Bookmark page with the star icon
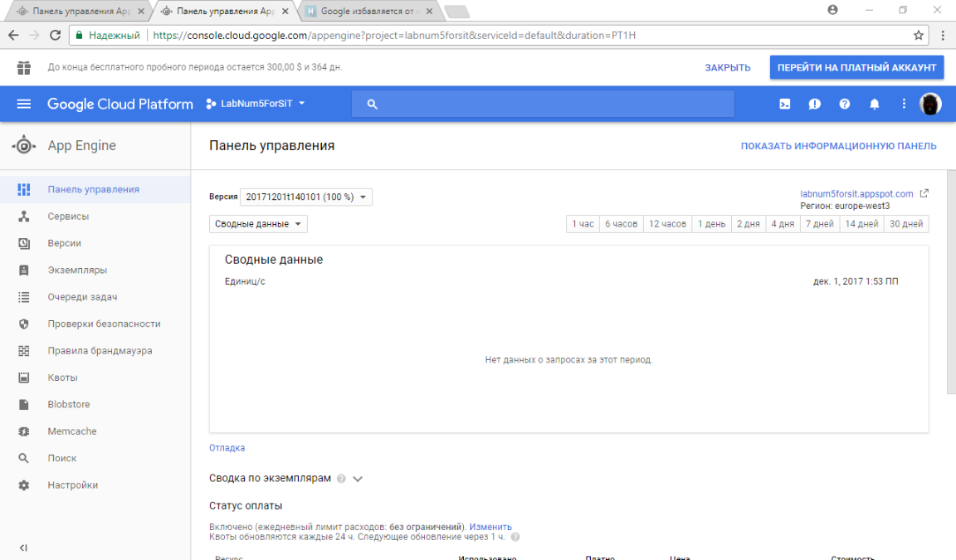The height and width of the screenshot is (560, 956). coord(918,36)
